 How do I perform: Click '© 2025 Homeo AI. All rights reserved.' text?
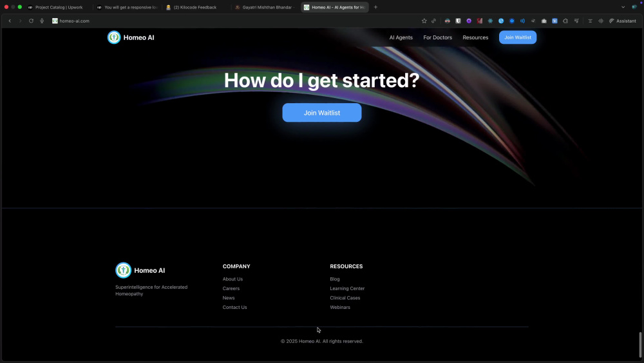321,341
